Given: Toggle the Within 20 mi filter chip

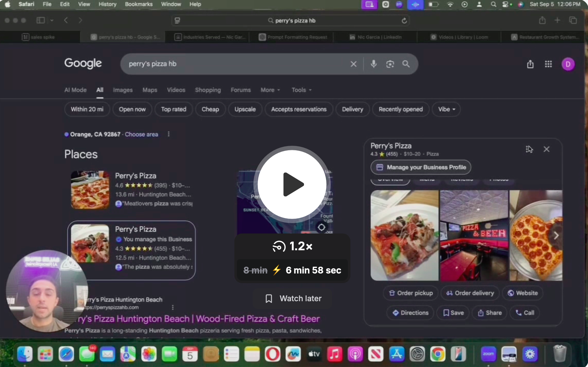Looking at the screenshot, I should [87, 109].
